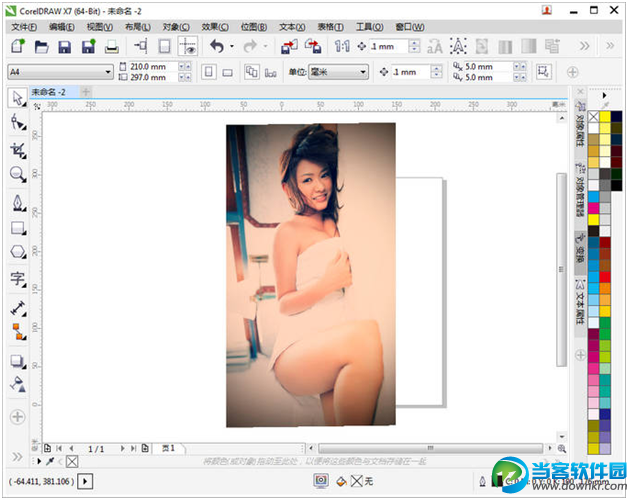
Task: Click the yellow swatch in color palette
Action: (605, 117)
